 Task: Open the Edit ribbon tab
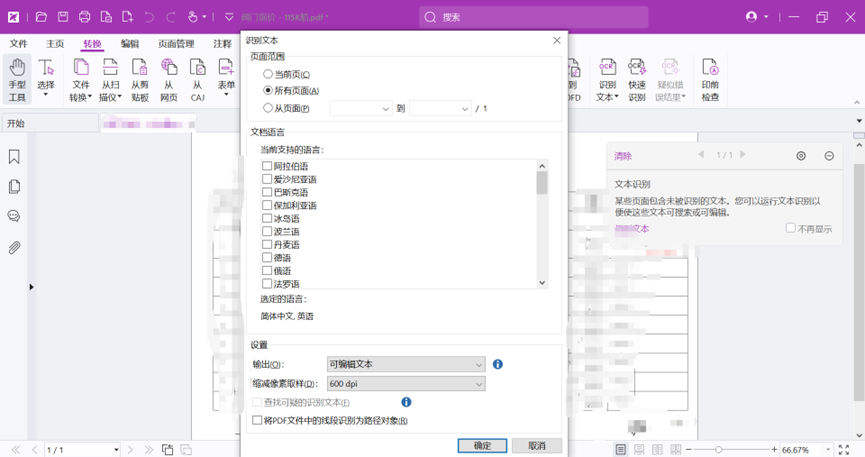click(130, 44)
